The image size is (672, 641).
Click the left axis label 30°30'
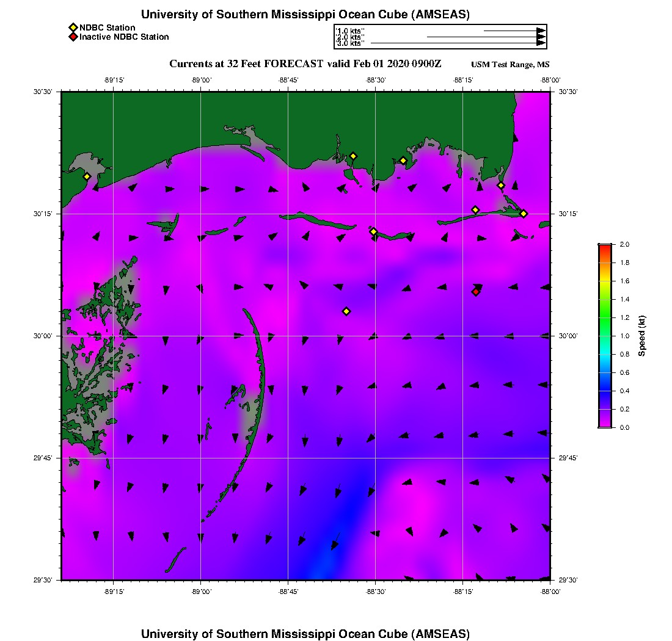(x=43, y=92)
